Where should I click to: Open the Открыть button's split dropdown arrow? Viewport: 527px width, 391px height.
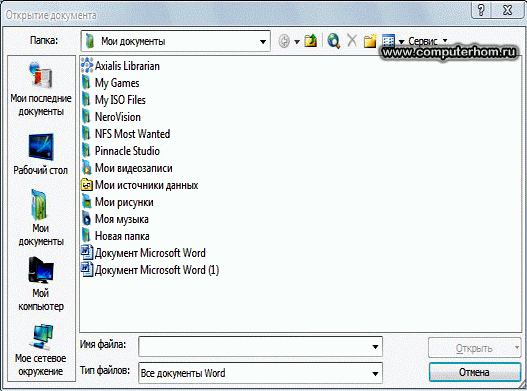(x=517, y=348)
